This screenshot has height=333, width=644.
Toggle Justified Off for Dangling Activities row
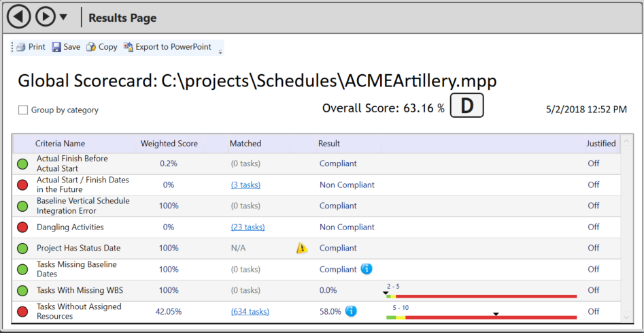pyautogui.click(x=593, y=227)
